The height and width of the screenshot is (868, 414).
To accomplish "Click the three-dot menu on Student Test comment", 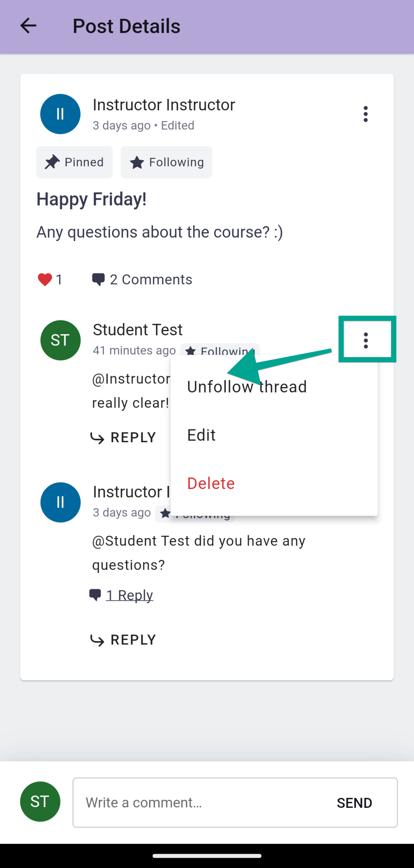I will tap(366, 340).
